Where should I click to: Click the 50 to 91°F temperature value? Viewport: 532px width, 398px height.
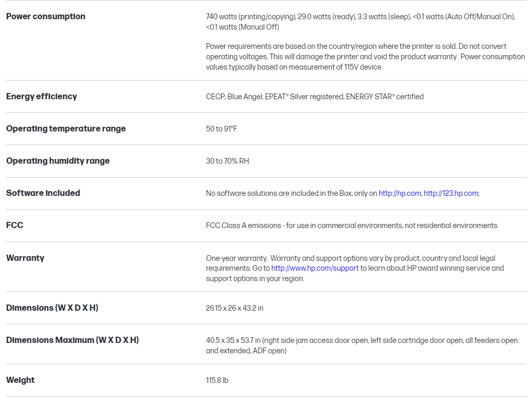[222, 129]
